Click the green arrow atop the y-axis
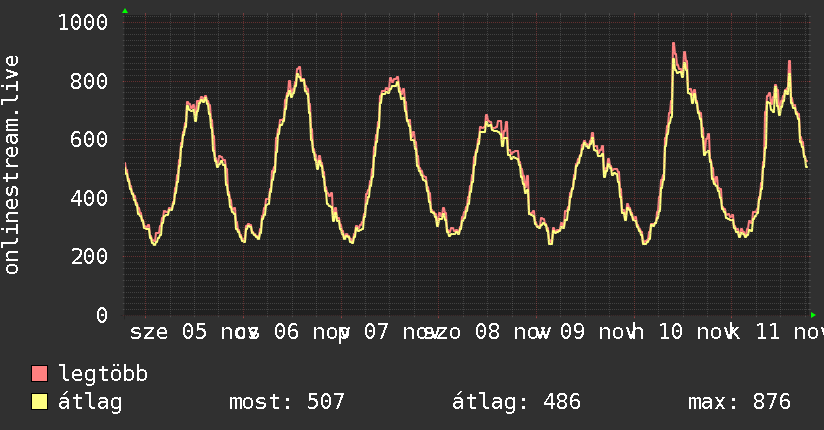 coord(125,10)
